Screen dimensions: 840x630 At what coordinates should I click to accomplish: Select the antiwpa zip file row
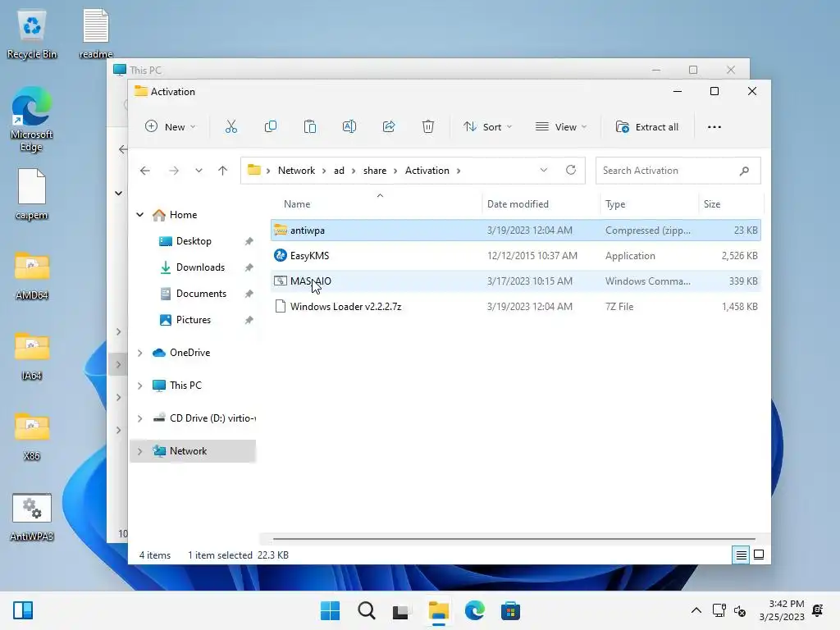(x=515, y=231)
